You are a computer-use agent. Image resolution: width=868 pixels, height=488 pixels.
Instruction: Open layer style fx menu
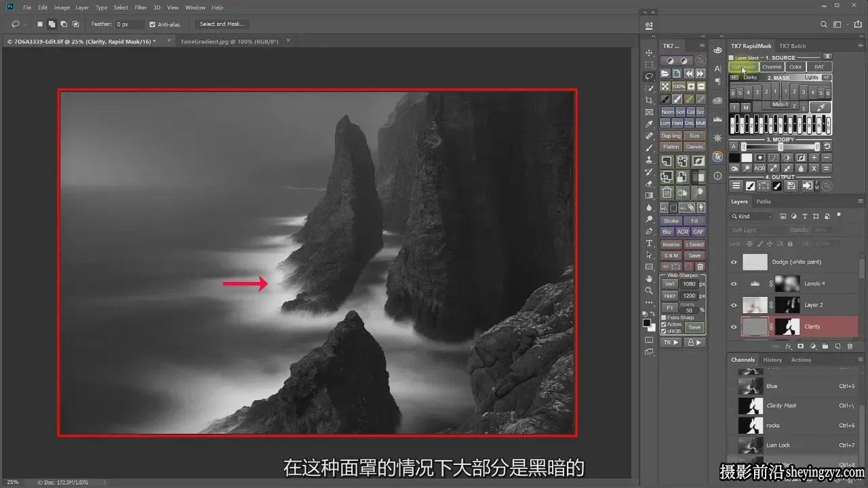tap(788, 346)
